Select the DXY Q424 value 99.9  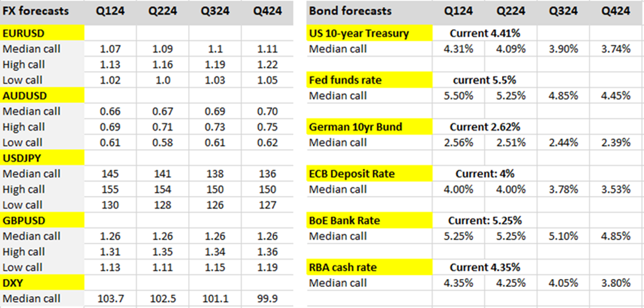point(268,299)
